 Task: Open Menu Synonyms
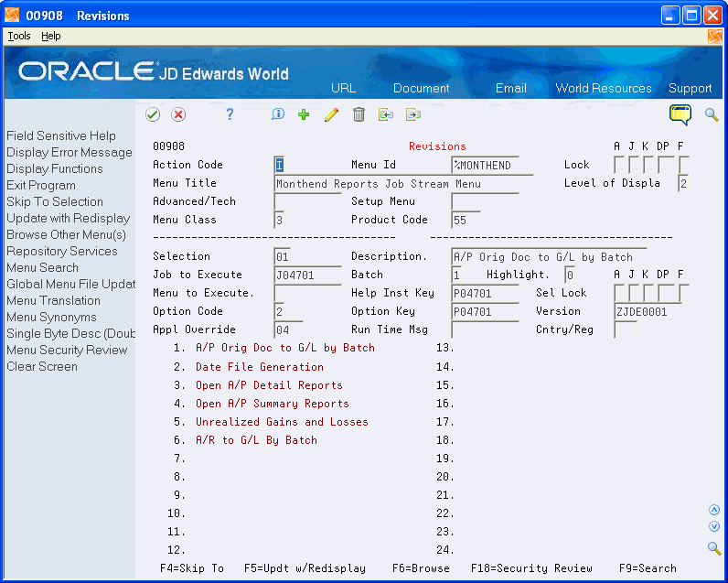pos(51,318)
